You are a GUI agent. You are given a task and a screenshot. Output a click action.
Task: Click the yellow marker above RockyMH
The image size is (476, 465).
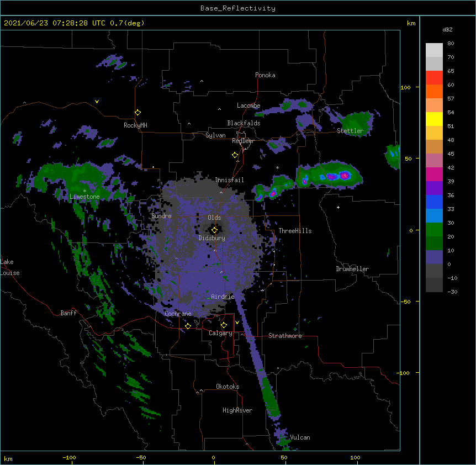[x=137, y=113]
